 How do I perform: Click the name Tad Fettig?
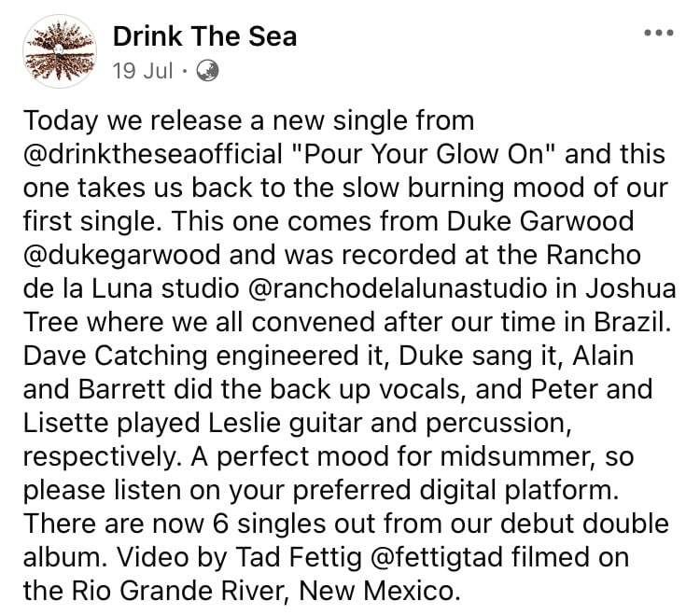coord(299,557)
